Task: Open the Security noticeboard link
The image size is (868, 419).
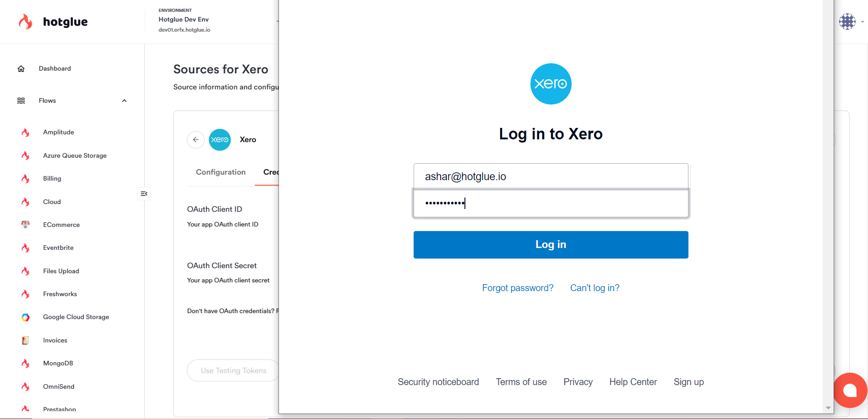Action: [x=438, y=382]
